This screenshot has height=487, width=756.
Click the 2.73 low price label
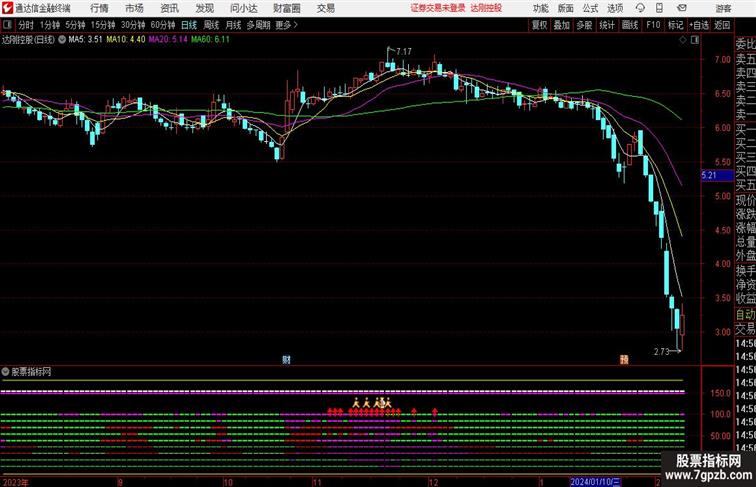(662, 352)
